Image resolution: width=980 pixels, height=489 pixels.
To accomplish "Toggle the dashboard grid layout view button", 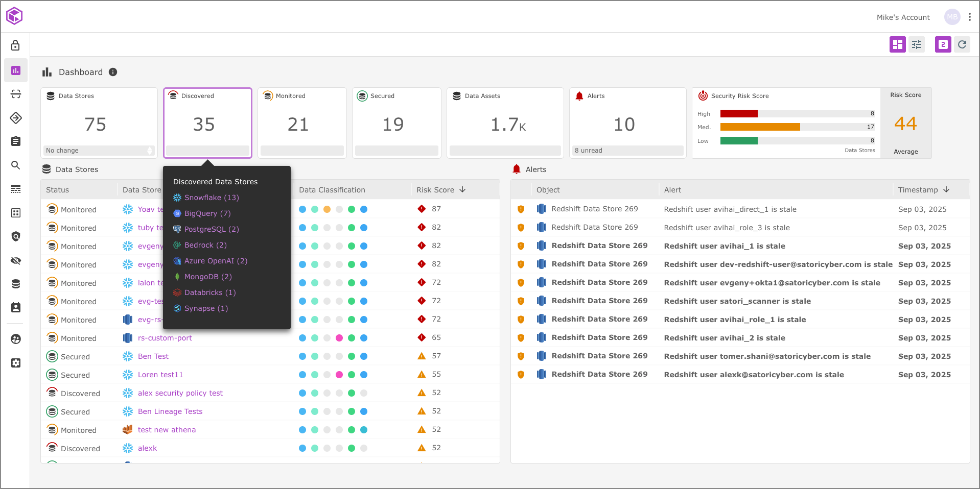I will (897, 44).
